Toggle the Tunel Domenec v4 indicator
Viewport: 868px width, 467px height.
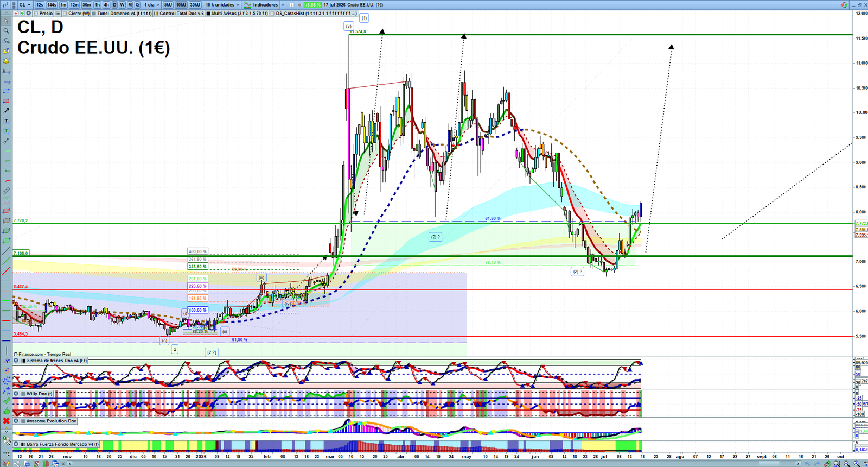click(x=94, y=13)
